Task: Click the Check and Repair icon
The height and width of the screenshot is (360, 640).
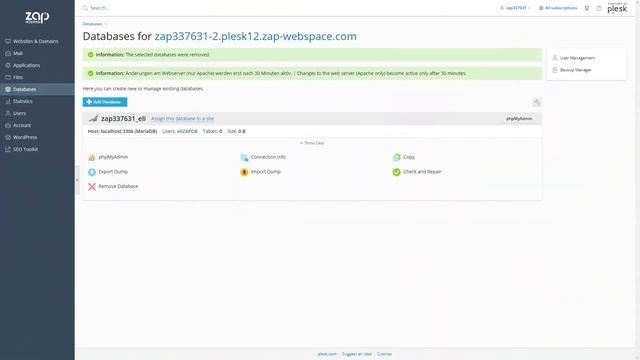Action: 396,172
